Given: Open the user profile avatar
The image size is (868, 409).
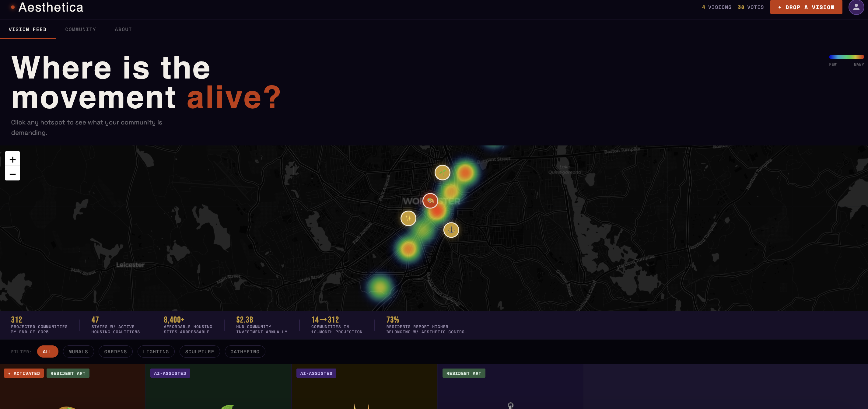Looking at the screenshot, I should coord(856,7).
